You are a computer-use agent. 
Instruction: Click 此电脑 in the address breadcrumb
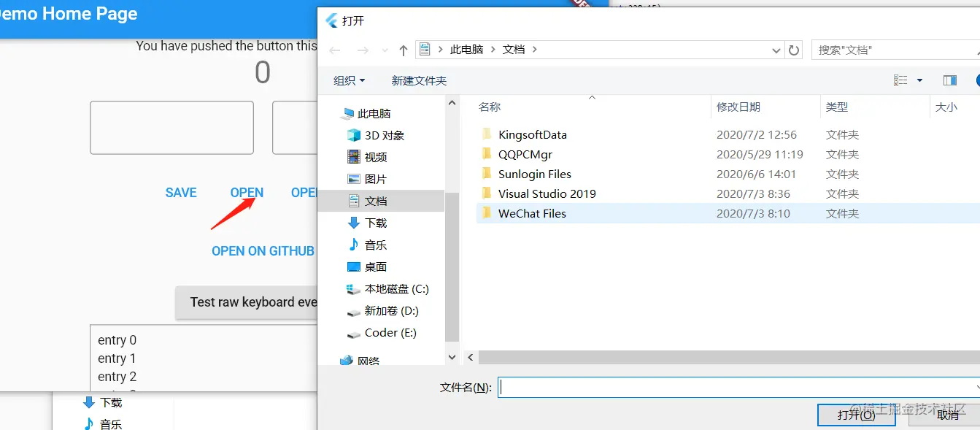[467, 49]
